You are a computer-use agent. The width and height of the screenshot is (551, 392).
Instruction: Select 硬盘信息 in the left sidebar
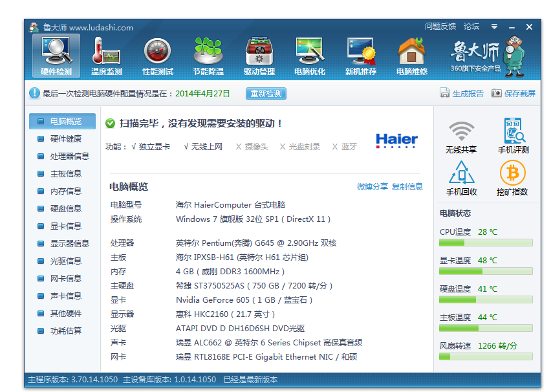tap(65, 208)
